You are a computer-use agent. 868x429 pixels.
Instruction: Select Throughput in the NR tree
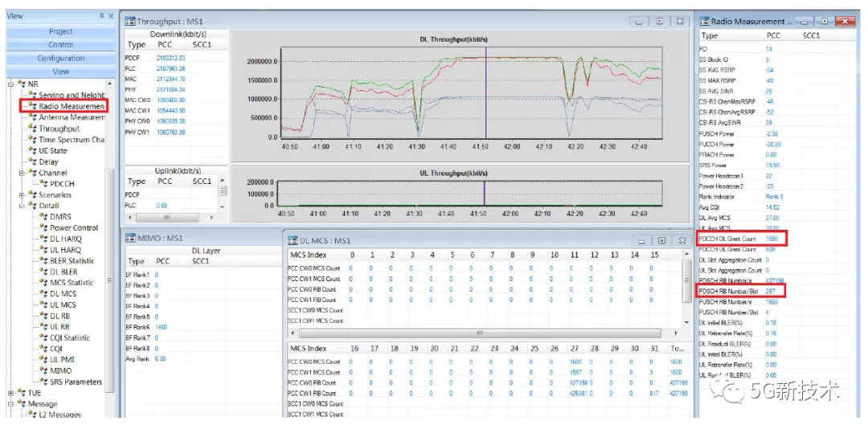coord(55,129)
